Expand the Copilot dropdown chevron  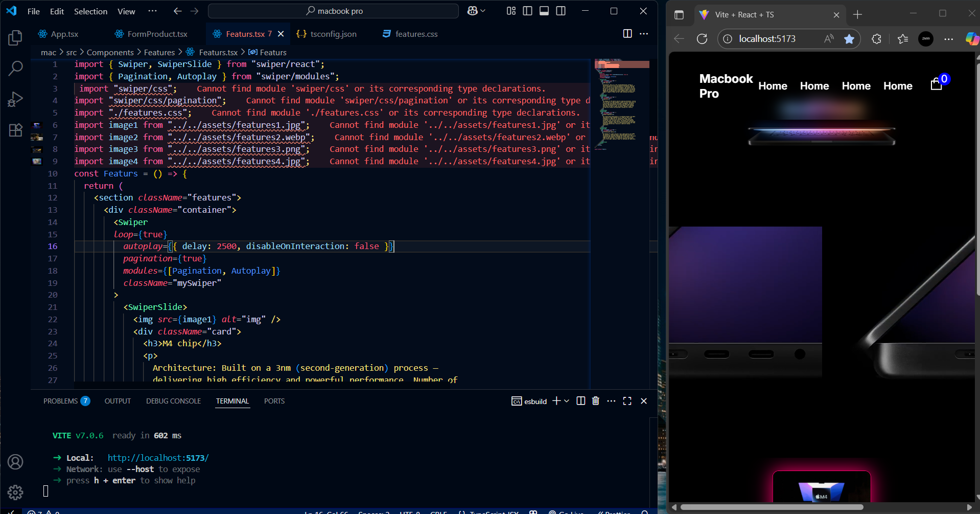coord(483,11)
